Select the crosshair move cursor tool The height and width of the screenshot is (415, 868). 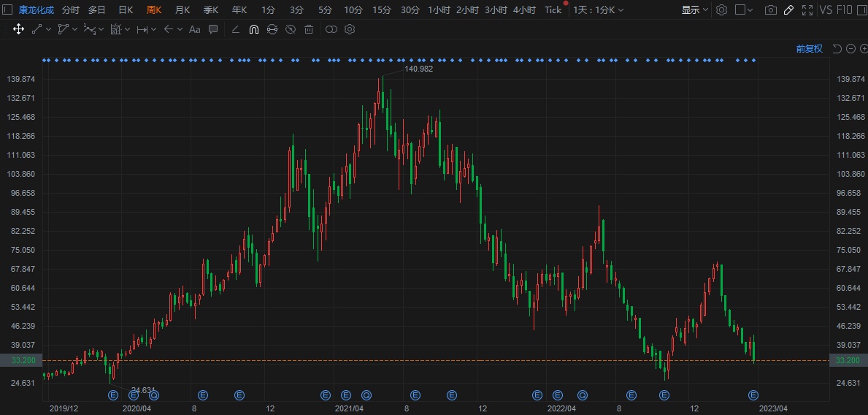click(18, 29)
